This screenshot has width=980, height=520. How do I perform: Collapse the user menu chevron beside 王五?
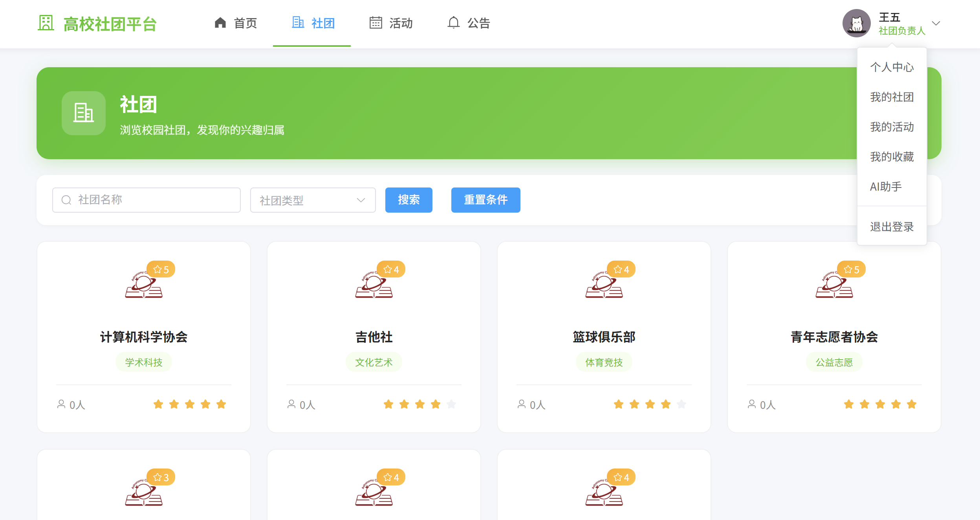coord(936,23)
